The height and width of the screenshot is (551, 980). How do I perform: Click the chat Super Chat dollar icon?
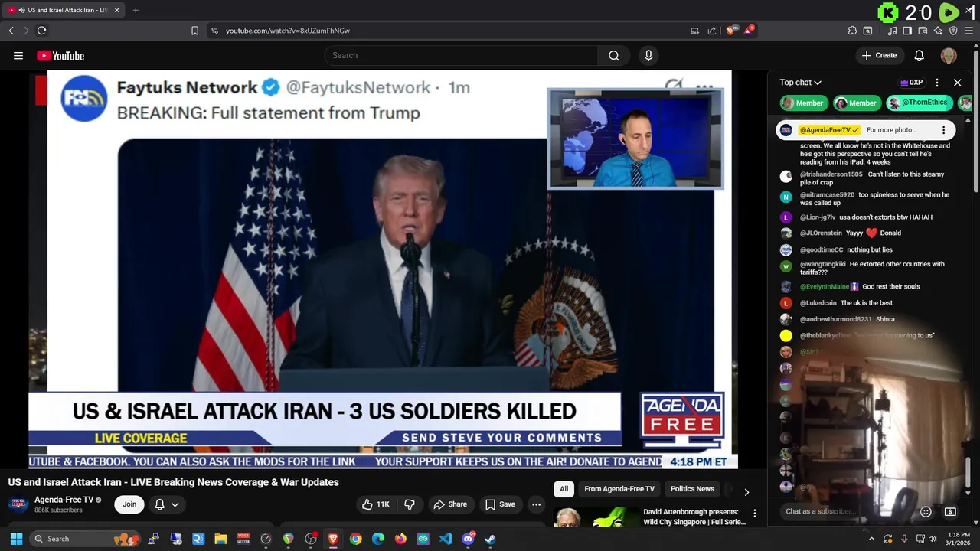pyautogui.click(x=950, y=511)
